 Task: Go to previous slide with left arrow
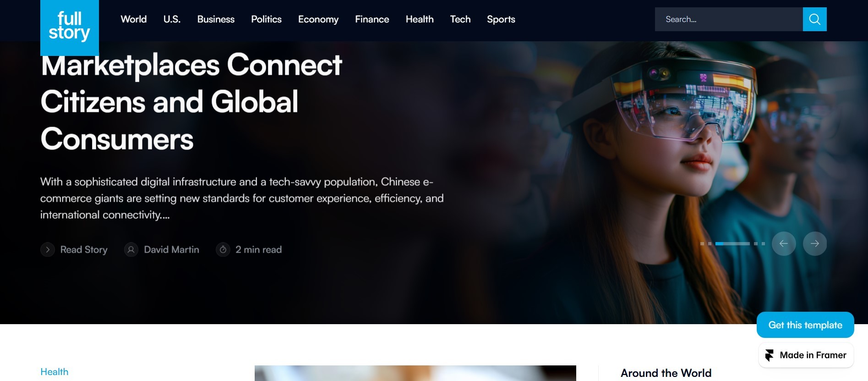click(784, 243)
